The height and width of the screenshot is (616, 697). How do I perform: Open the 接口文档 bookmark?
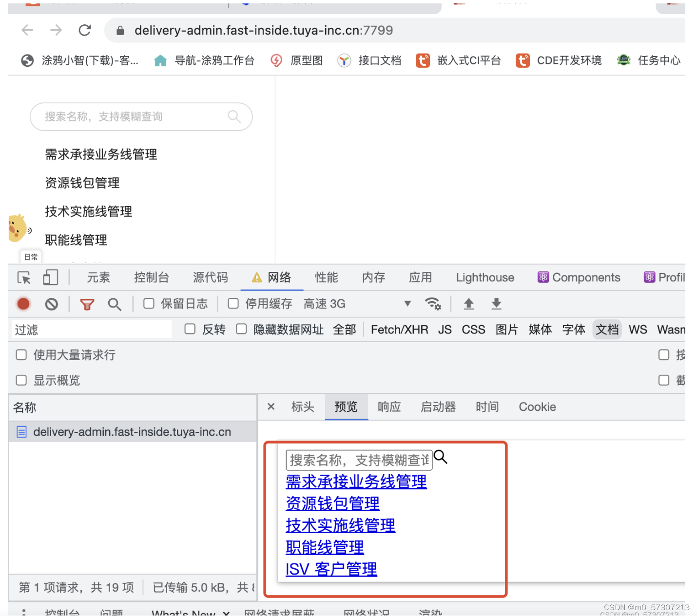point(369,60)
